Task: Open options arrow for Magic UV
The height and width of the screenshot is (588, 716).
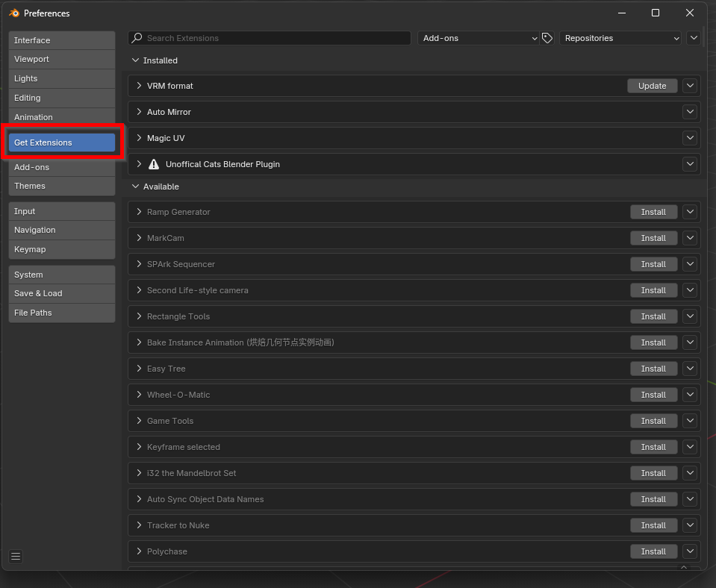Action: point(690,138)
